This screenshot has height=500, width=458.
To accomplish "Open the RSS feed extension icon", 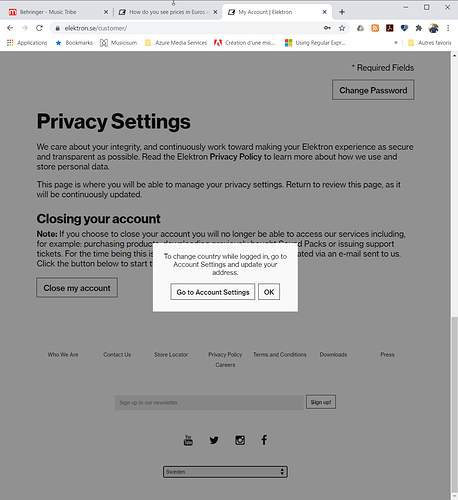I will tap(375, 28).
